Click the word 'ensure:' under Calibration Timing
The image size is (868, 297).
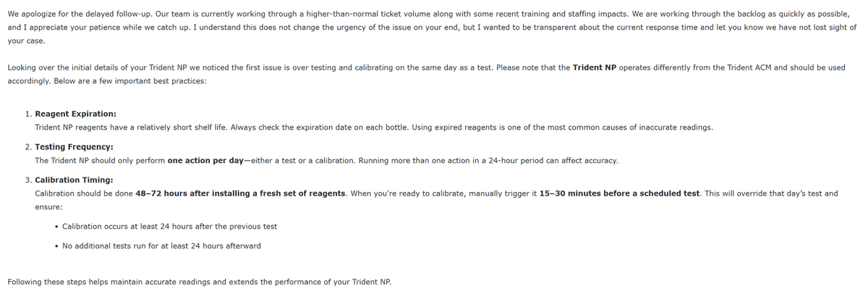[48, 206]
